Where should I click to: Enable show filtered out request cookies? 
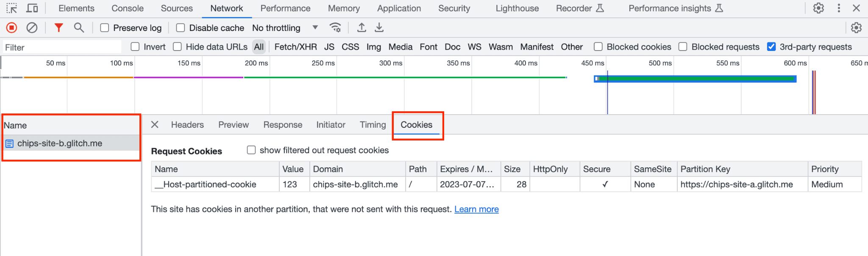[251, 150]
